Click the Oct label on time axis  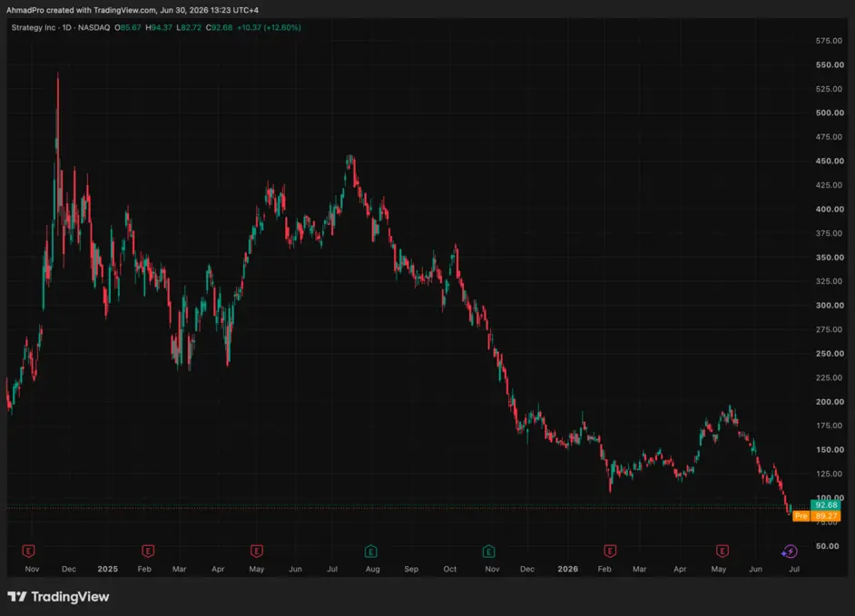(450, 569)
